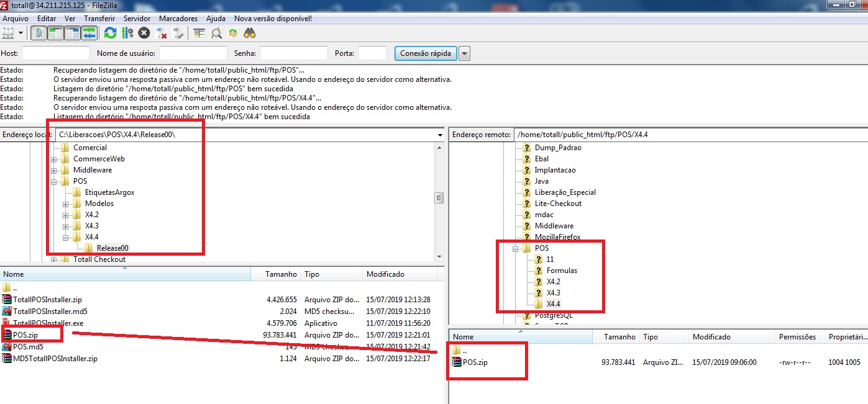This screenshot has height=404, width=868.
Task: Toggle processing of the transfer queue
Action: coord(127,33)
